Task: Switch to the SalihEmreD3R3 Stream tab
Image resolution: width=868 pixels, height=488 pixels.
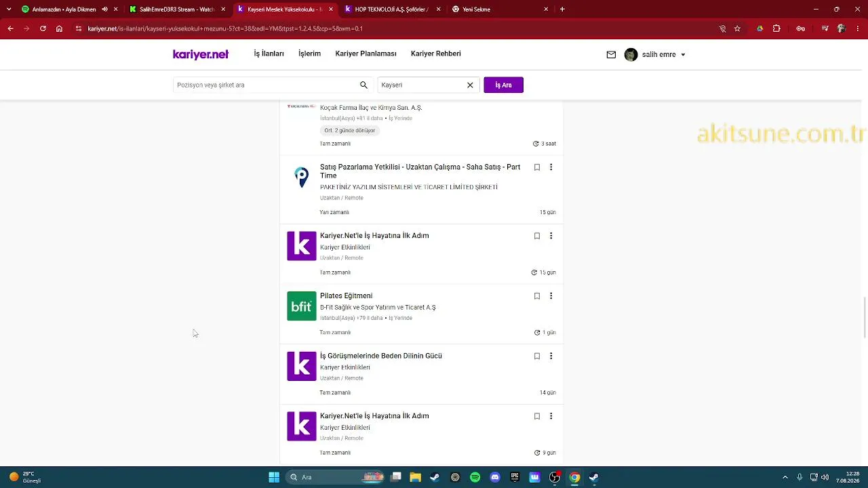Action: click(177, 9)
